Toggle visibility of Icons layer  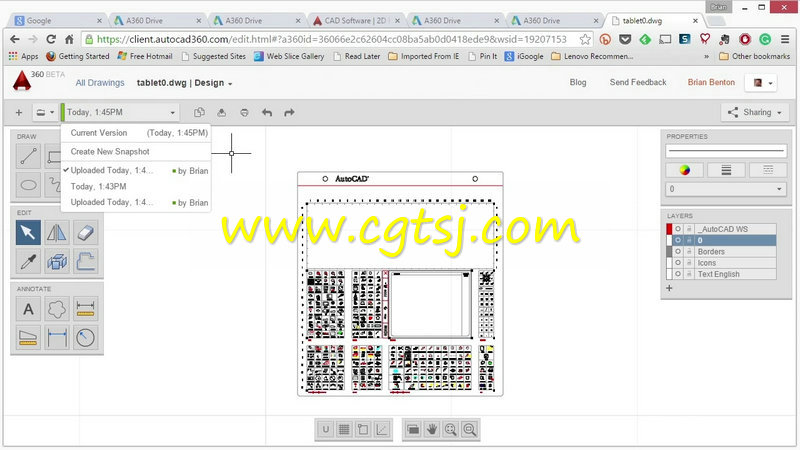[x=678, y=263]
